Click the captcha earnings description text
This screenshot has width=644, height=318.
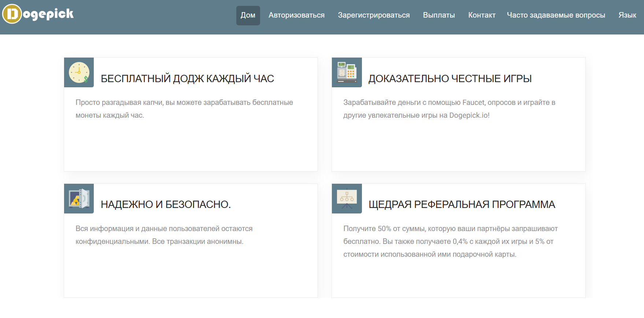(184, 109)
